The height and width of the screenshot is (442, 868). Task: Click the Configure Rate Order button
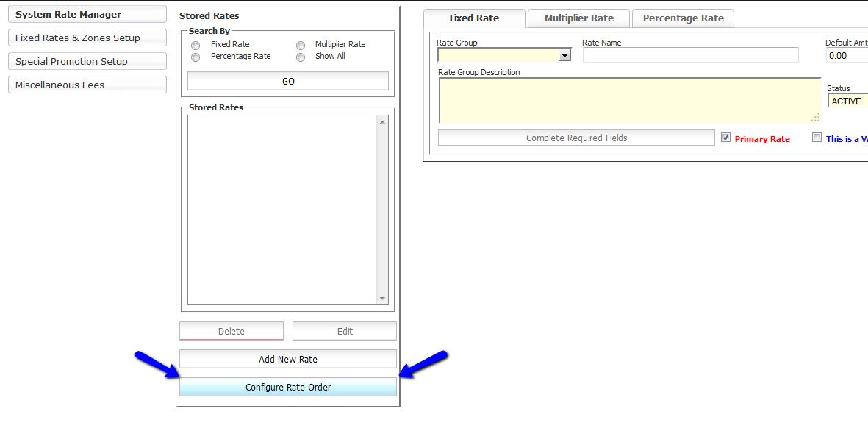(287, 387)
